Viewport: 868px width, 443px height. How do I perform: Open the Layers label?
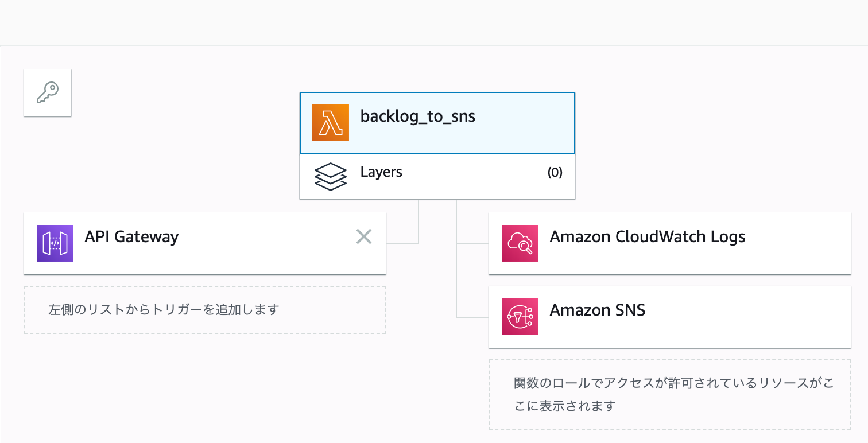pyautogui.click(x=381, y=172)
